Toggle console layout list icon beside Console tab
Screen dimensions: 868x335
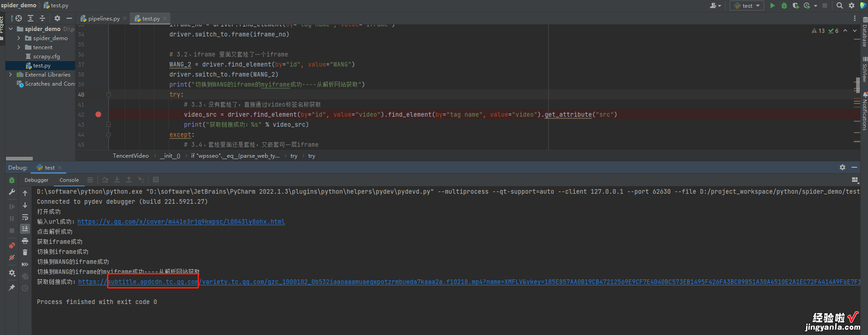(90, 180)
